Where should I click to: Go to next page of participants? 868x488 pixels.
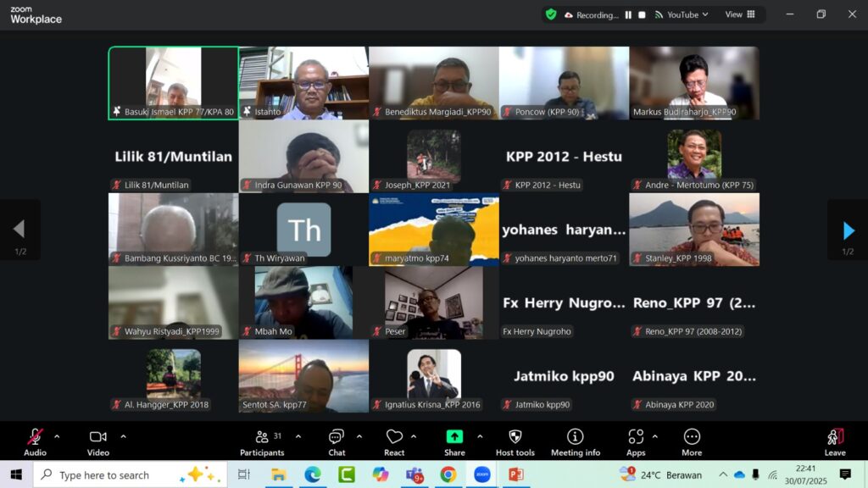coord(848,230)
